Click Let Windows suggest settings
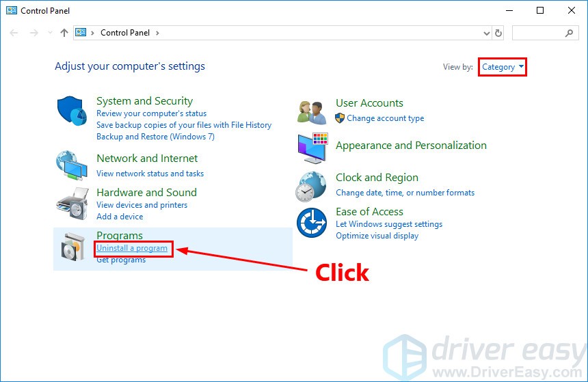This screenshot has height=382, width=588. (x=389, y=224)
